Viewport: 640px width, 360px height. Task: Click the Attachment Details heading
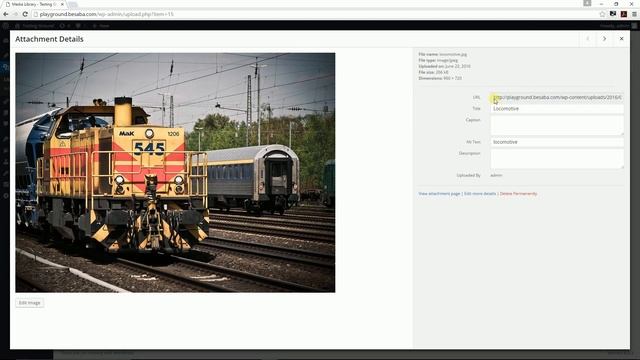coord(49,39)
